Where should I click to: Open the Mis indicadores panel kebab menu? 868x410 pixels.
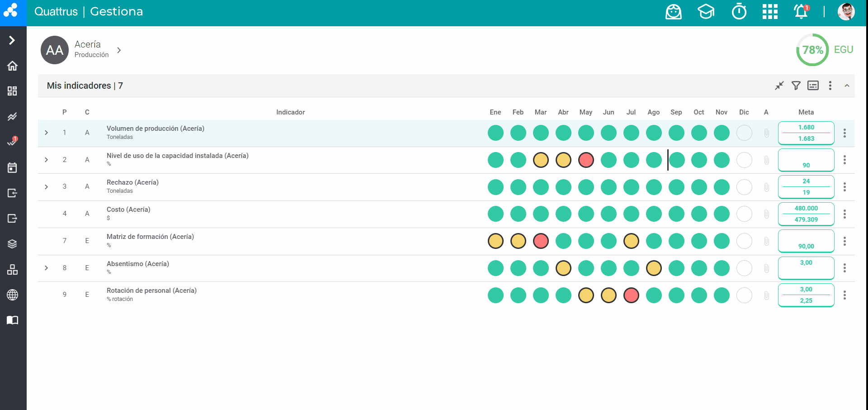click(x=830, y=86)
